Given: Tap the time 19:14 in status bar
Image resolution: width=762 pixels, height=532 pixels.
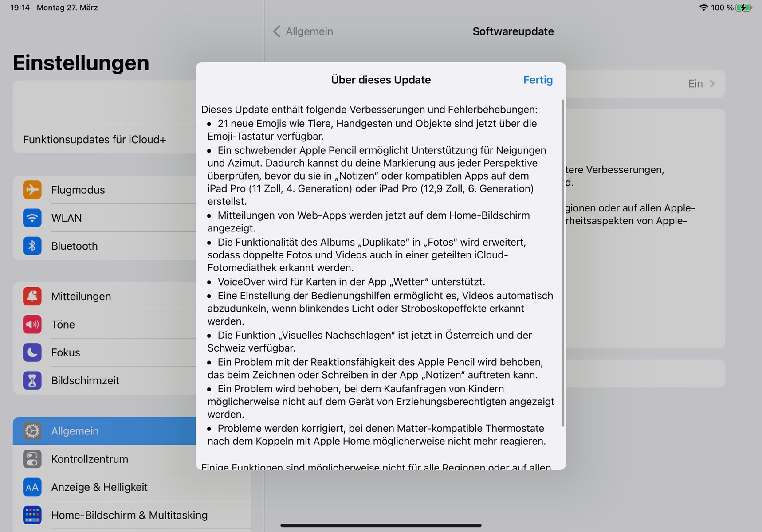Looking at the screenshot, I should coord(20,8).
